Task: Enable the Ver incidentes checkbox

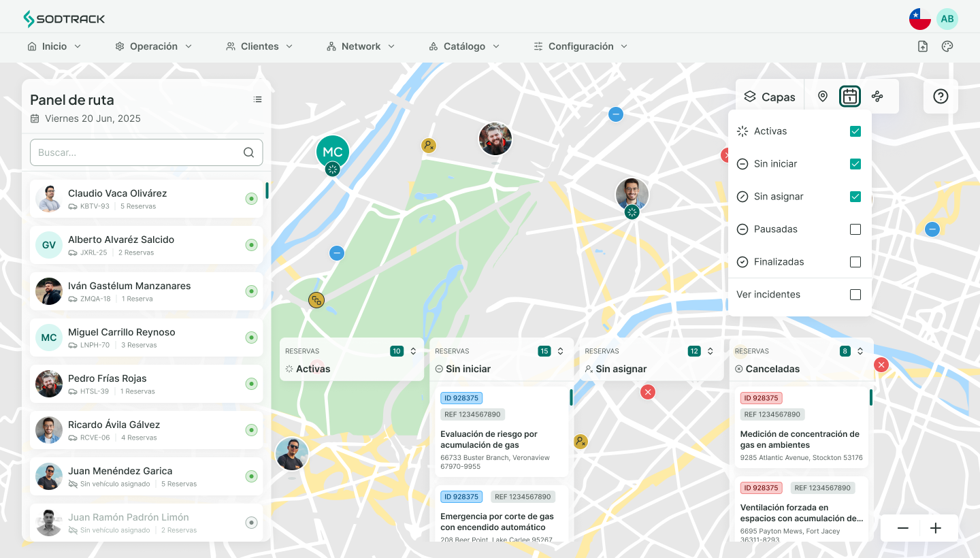Action: click(855, 295)
